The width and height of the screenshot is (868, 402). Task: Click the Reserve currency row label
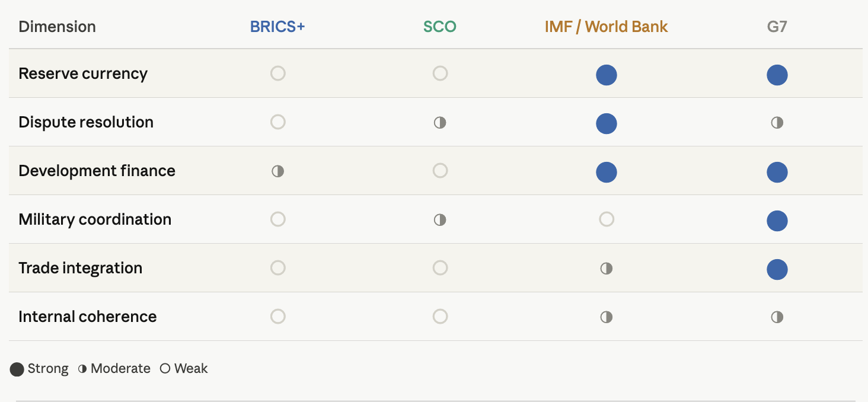[83, 74]
